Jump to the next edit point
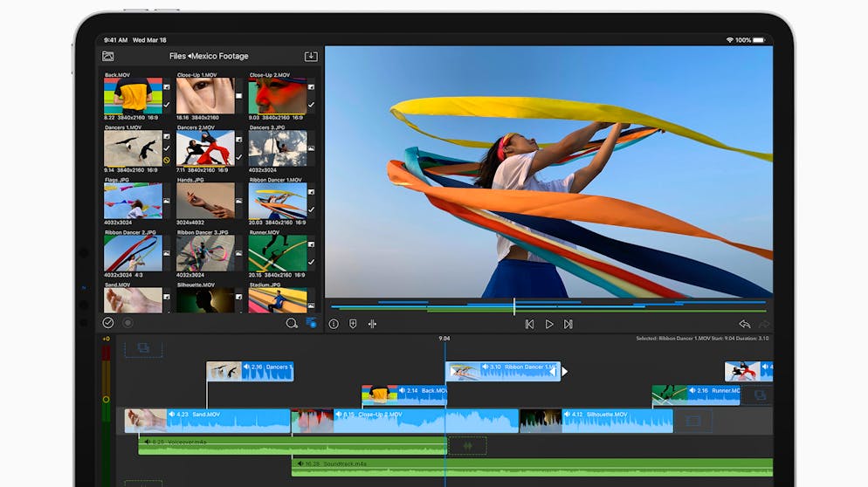Screen dimensions: 868x487 (568, 325)
